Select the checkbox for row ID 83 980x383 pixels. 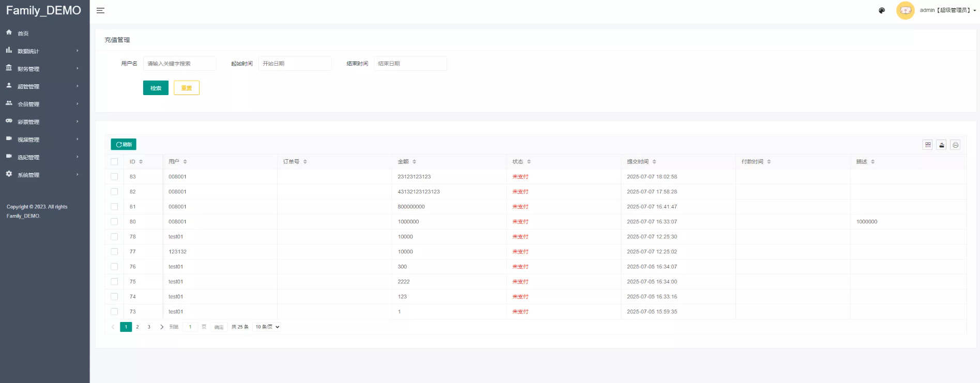pos(114,177)
